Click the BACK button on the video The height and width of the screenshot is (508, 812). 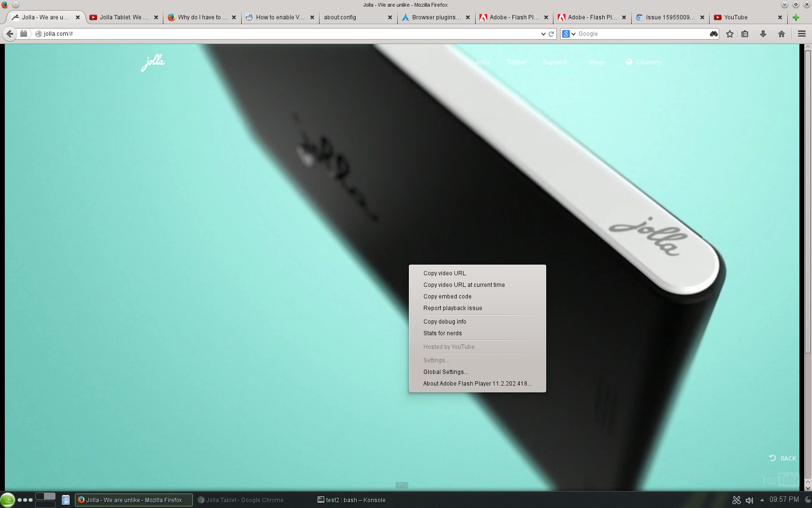pyautogui.click(x=783, y=458)
